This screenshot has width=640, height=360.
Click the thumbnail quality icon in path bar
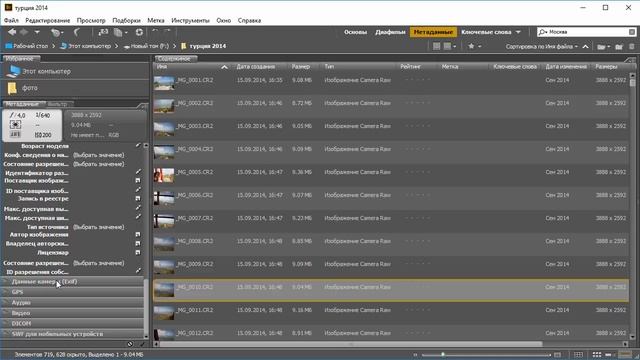coord(436,46)
